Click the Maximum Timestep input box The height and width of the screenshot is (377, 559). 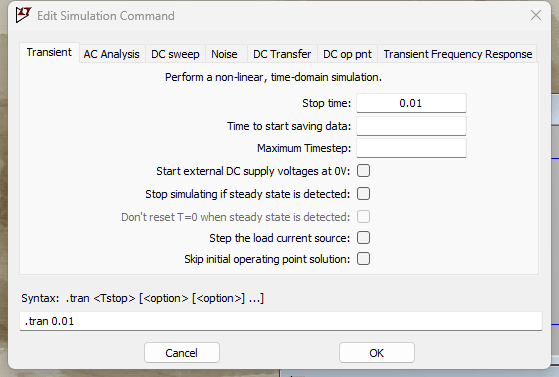coord(411,148)
